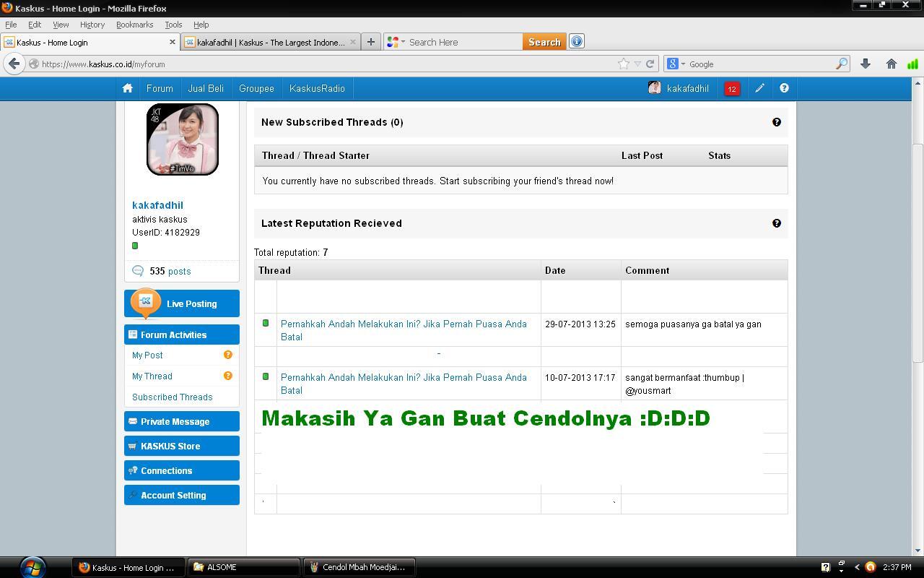This screenshot has width=924, height=578.
Task: Open Account Setting
Action: pos(182,495)
